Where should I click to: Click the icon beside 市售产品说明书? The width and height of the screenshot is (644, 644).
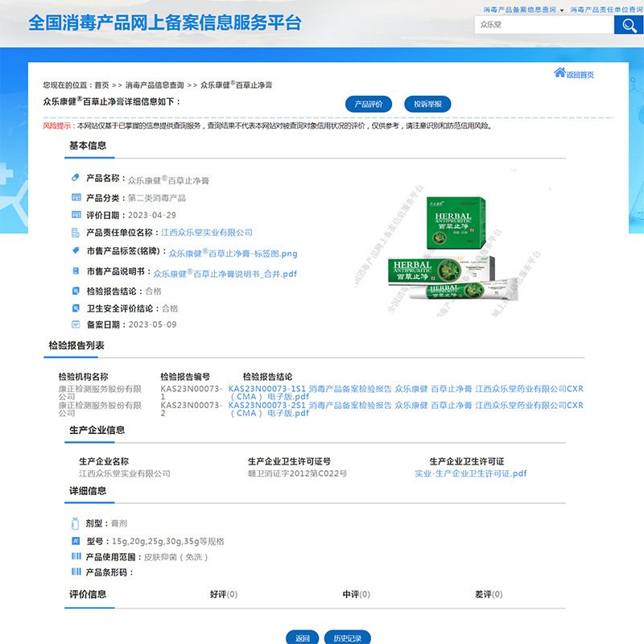tap(76, 270)
